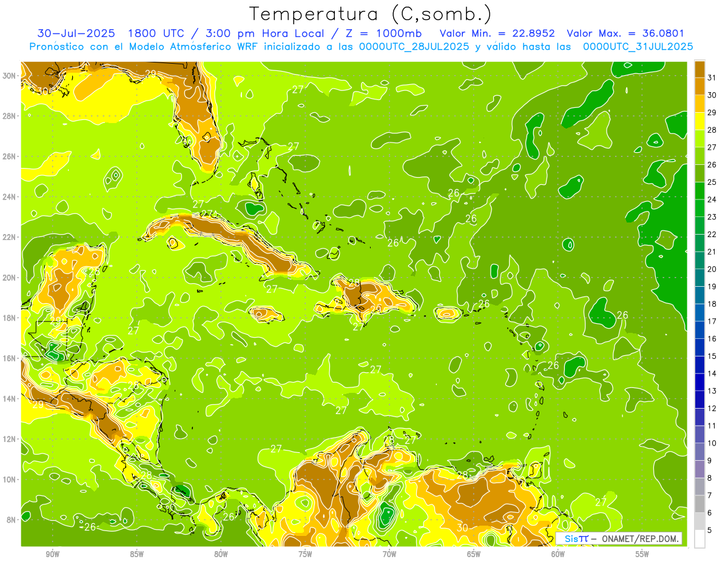Click "0000UTC_31JUL2025" valid-until time text
Image resolution: width=728 pixels, height=562 pixels.
[638, 46]
